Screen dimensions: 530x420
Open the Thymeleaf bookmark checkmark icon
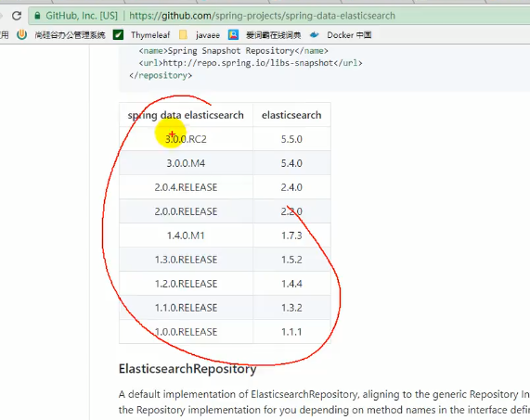pyautogui.click(x=118, y=35)
